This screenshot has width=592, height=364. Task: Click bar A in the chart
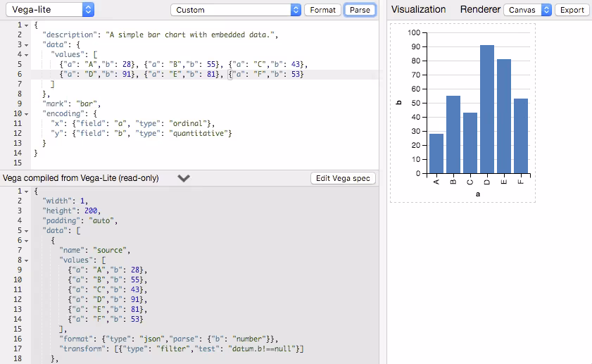(x=436, y=153)
